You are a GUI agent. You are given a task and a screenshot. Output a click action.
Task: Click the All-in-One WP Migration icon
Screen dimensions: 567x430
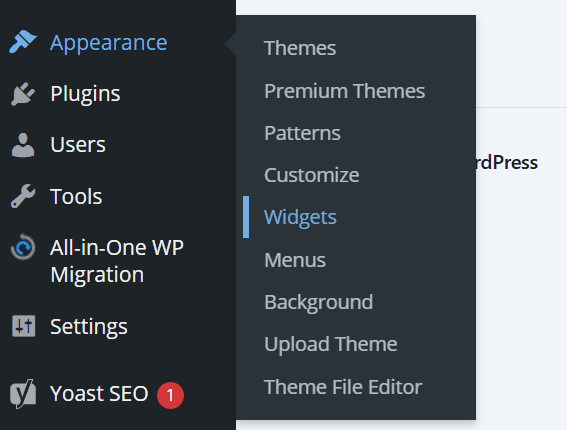point(23,247)
